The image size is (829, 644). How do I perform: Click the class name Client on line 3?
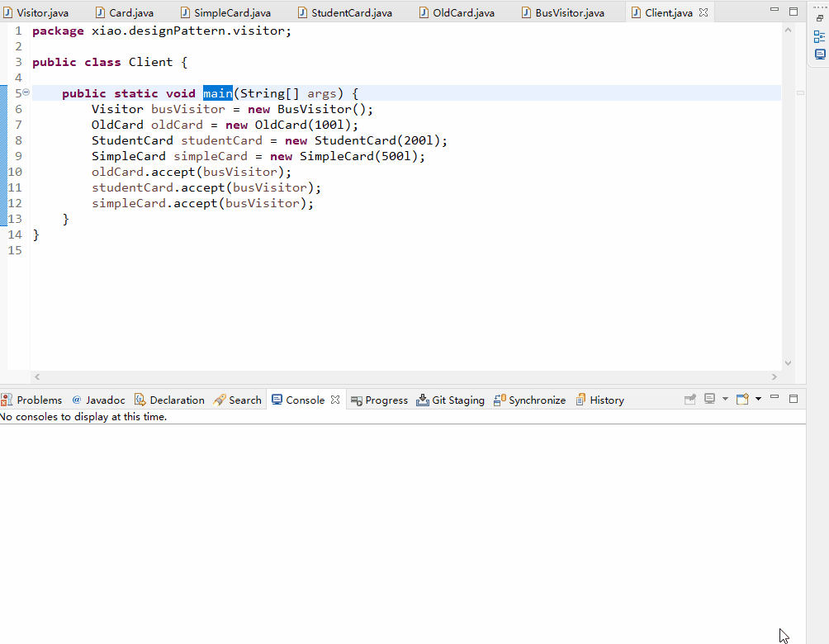point(150,63)
